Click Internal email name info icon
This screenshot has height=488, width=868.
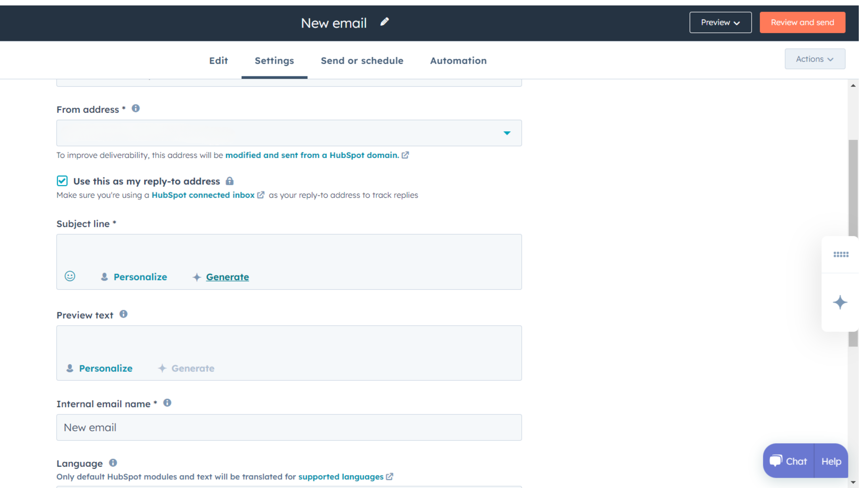pyautogui.click(x=167, y=403)
